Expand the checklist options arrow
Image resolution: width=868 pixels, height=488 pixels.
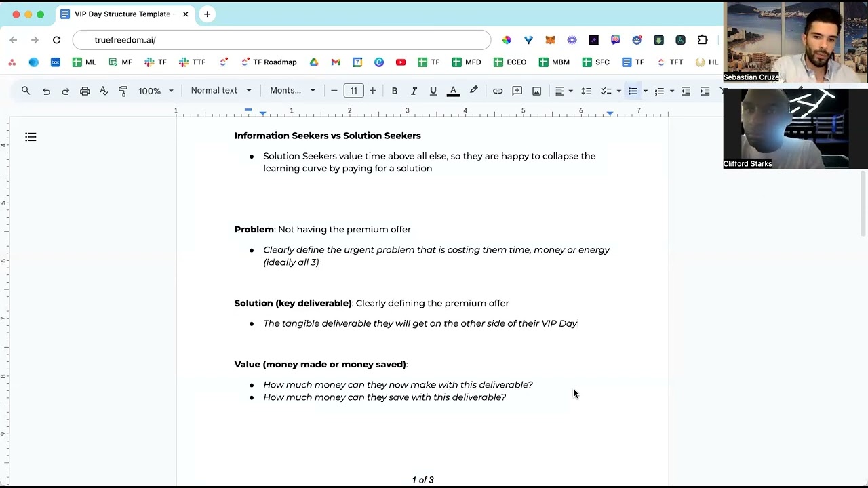tap(618, 91)
